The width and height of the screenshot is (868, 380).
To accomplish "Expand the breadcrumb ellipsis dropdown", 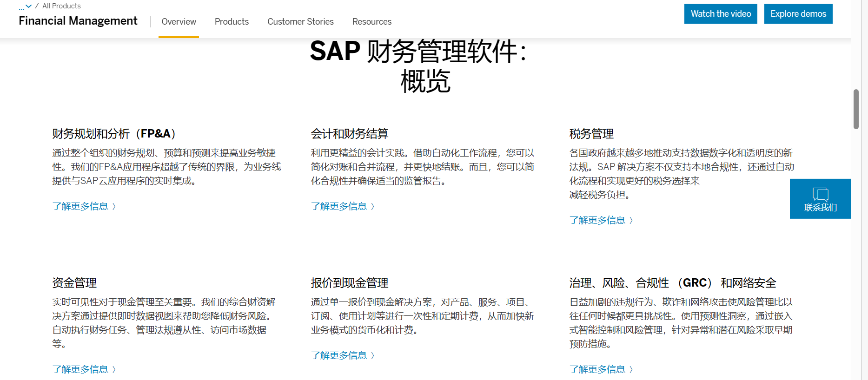I will coord(25,6).
